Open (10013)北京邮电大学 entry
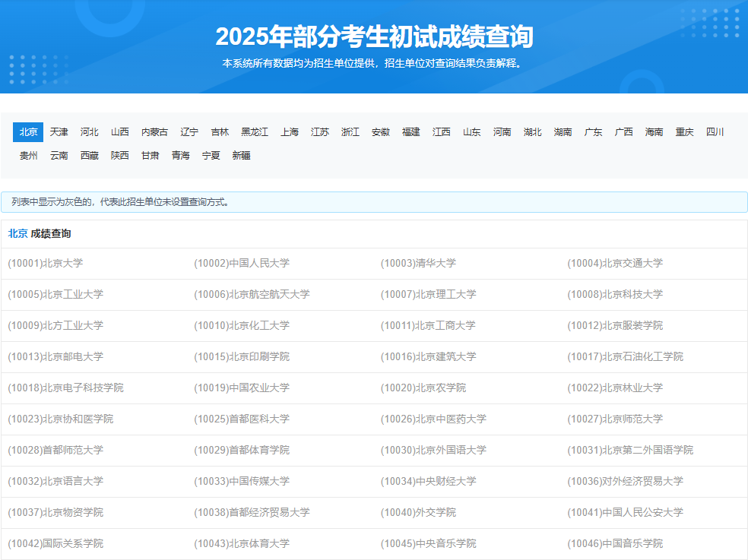The image size is (748, 560). 55,357
